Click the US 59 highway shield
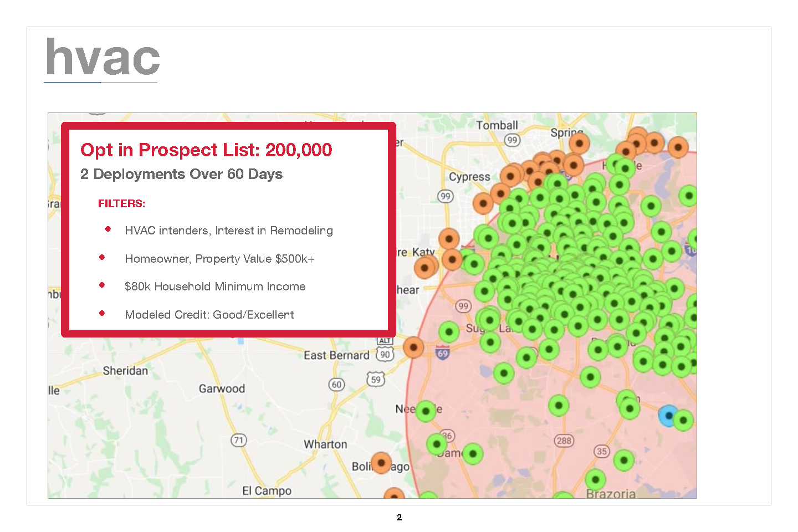Image resolution: width=798 pixels, height=532 pixels. (x=376, y=379)
